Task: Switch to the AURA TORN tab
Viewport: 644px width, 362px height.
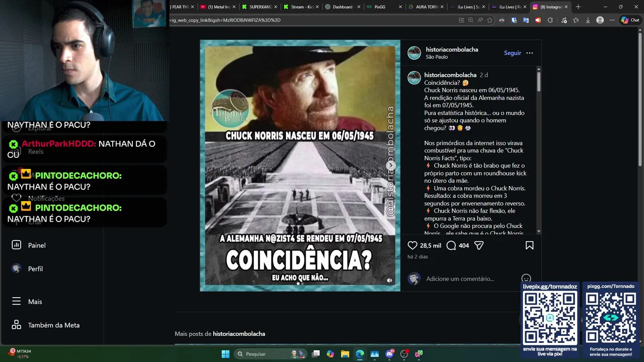Action: tap(425, 7)
